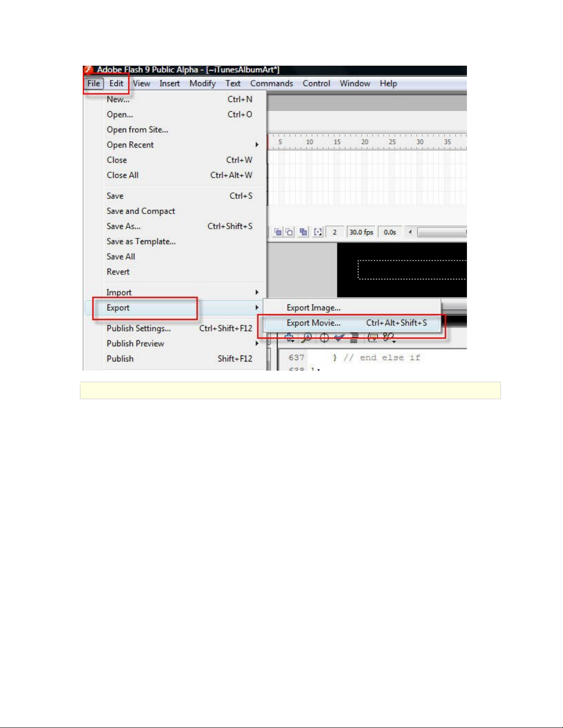Viewport: 563px width, 728px height.
Task: Click Auto Format icon in Actions panel
Action: (354, 339)
